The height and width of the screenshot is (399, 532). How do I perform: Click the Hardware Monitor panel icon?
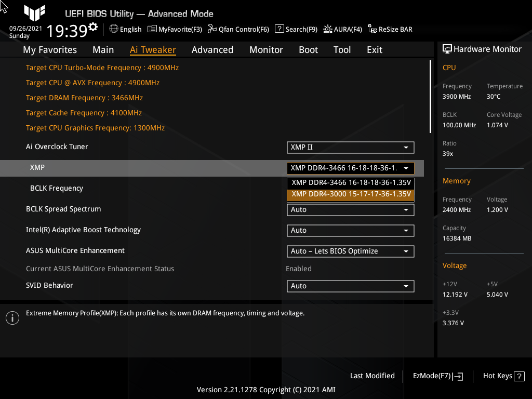tap(447, 48)
